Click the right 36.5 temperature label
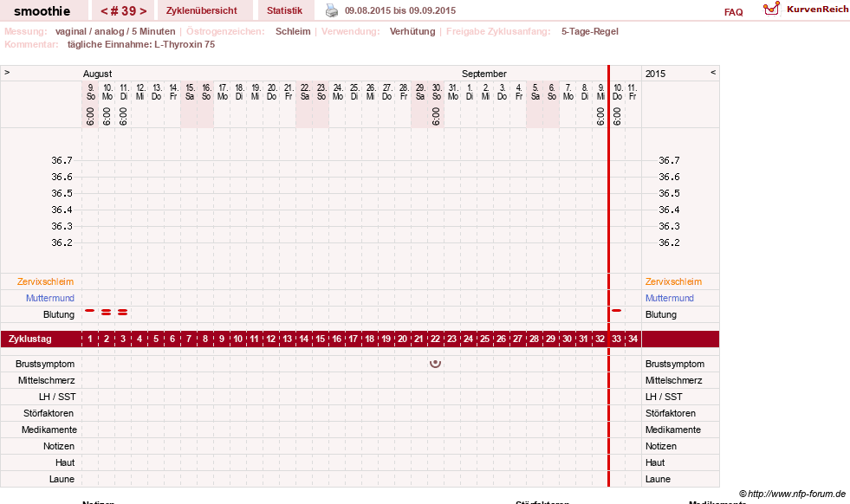Screen dimensions: 850x504 tap(669, 193)
